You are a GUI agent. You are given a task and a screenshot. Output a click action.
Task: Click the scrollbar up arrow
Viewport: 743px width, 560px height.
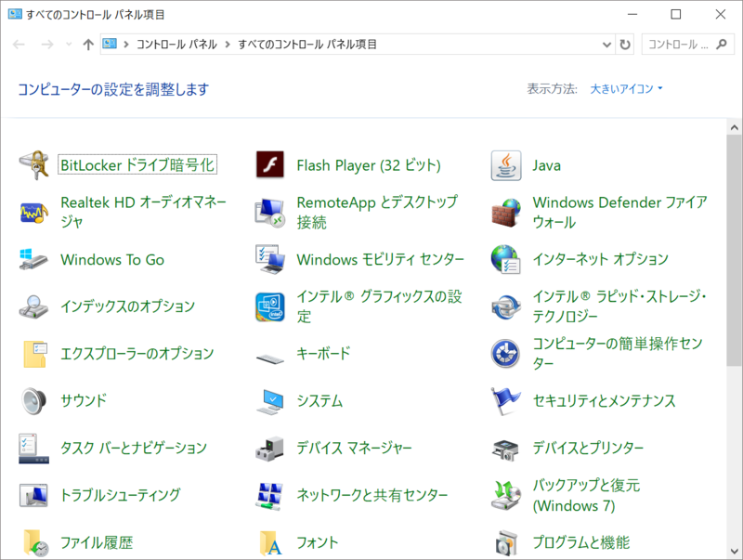pyautogui.click(x=735, y=127)
